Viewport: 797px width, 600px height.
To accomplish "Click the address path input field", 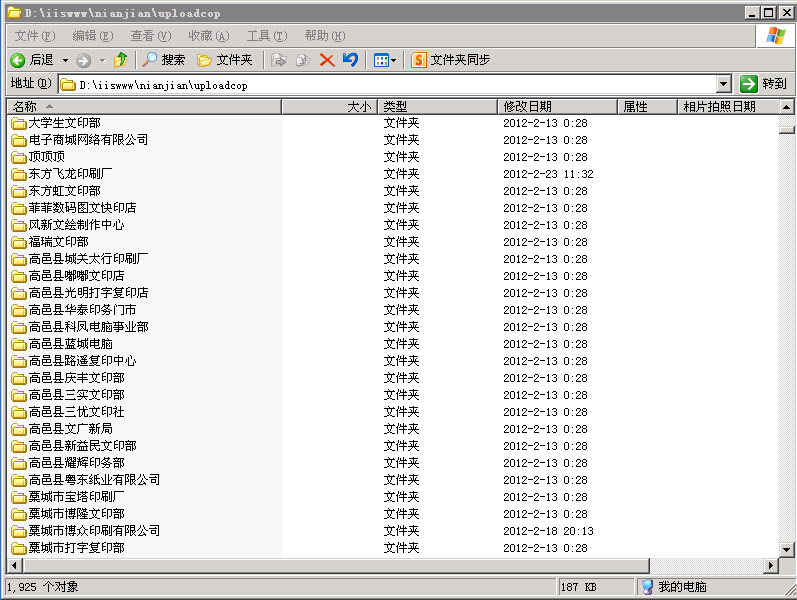I will click(387, 84).
